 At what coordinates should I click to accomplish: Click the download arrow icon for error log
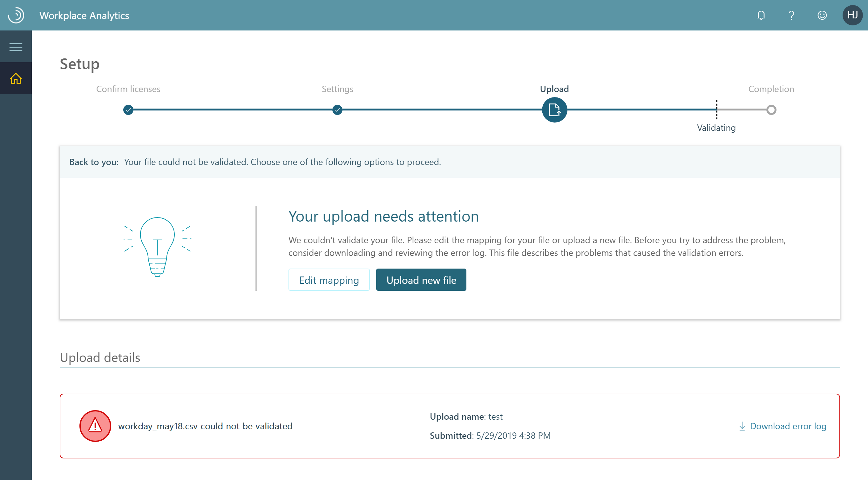(x=741, y=426)
